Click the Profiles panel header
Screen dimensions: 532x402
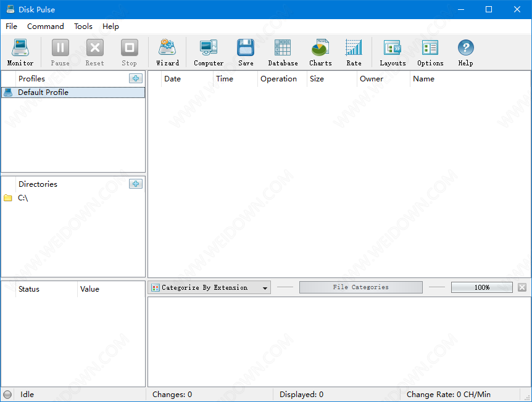31,79
